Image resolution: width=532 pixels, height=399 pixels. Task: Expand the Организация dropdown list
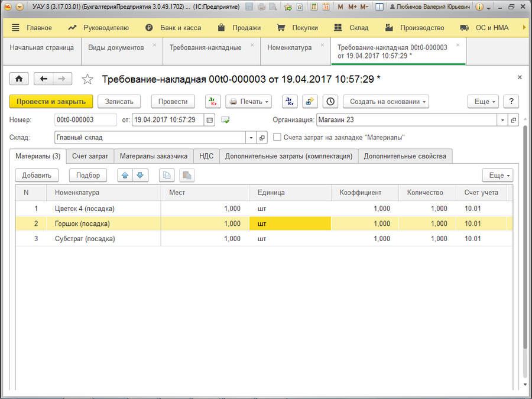click(502, 120)
